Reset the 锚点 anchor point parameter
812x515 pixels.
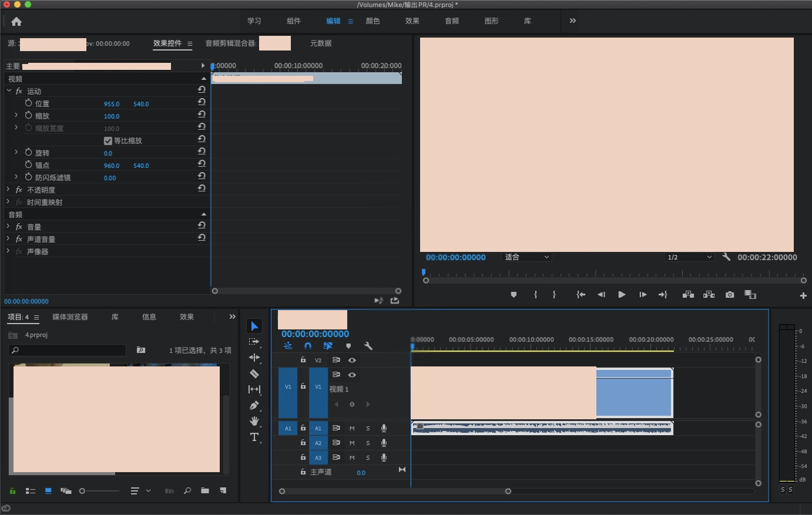[x=202, y=164]
